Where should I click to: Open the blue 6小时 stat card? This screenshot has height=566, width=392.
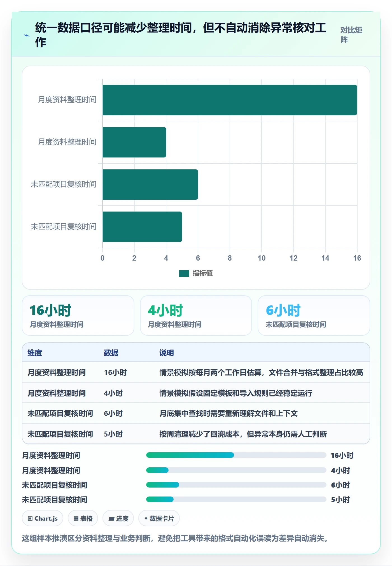pos(314,316)
